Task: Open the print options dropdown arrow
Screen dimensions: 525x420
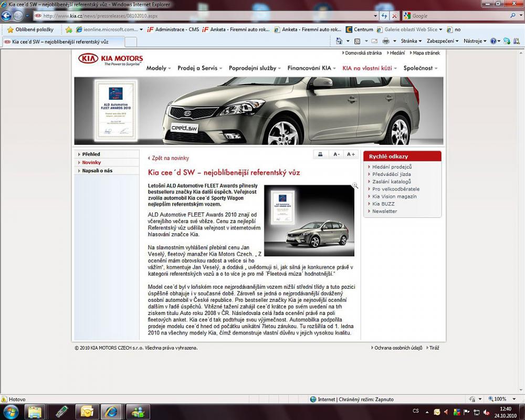Action: (394, 41)
